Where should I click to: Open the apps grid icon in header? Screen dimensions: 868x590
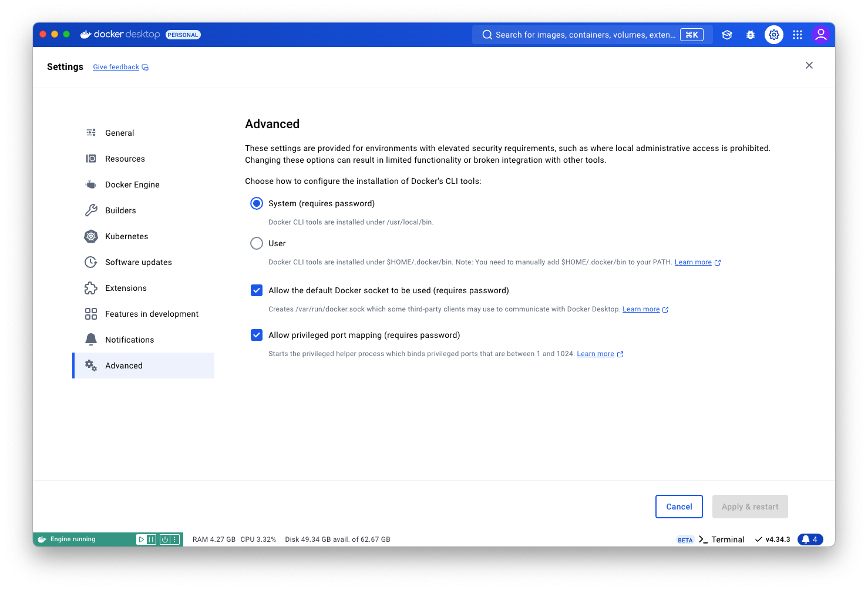(x=798, y=35)
